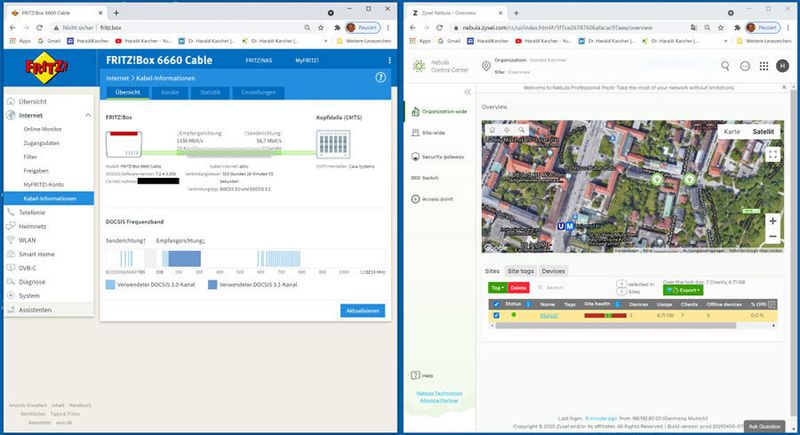Toggle the select-all checkbox in sites table header
This screenshot has width=800, height=435.
(496, 304)
